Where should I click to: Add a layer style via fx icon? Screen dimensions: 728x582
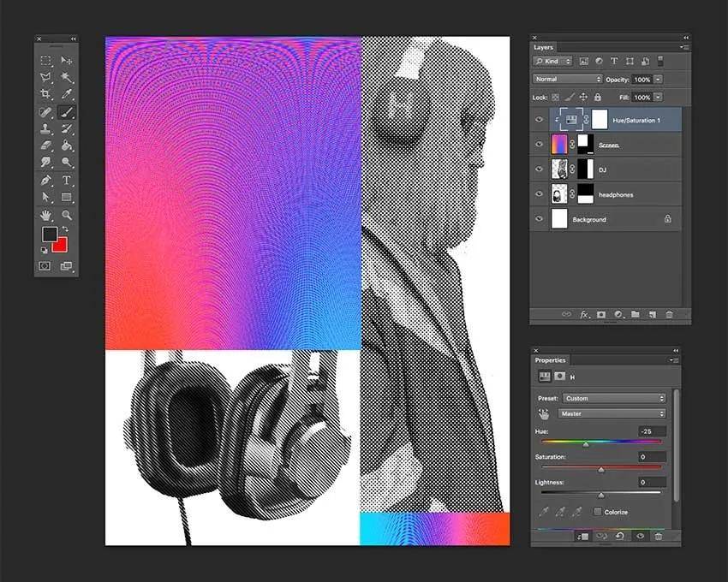pos(584,314)
